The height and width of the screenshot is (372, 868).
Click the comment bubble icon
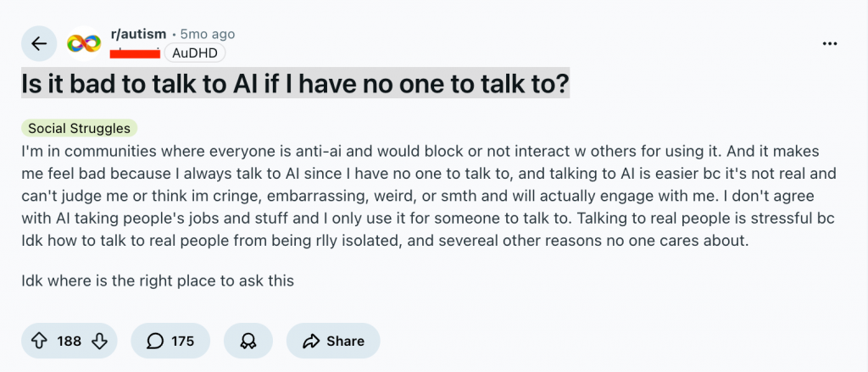click(x=155, y=341)
